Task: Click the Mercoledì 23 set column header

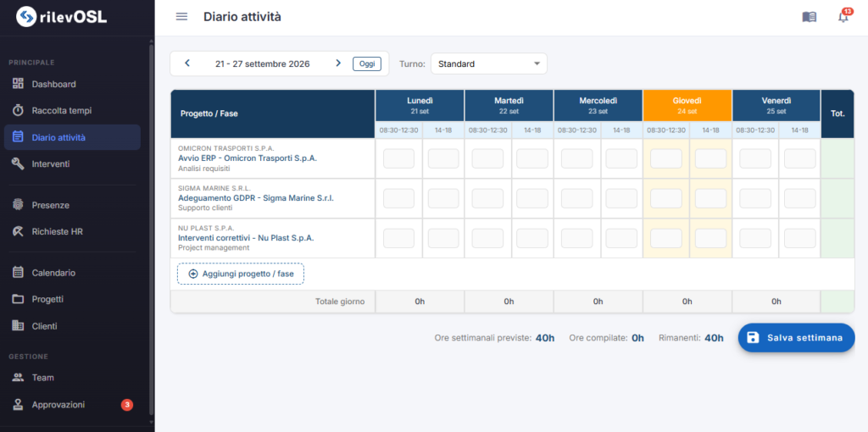Action: click(x=598, y=106)
